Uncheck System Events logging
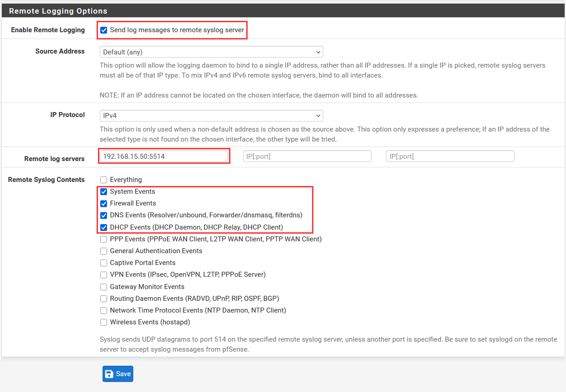566x392 pixels. pyautogui.click(x=104, y=192)
